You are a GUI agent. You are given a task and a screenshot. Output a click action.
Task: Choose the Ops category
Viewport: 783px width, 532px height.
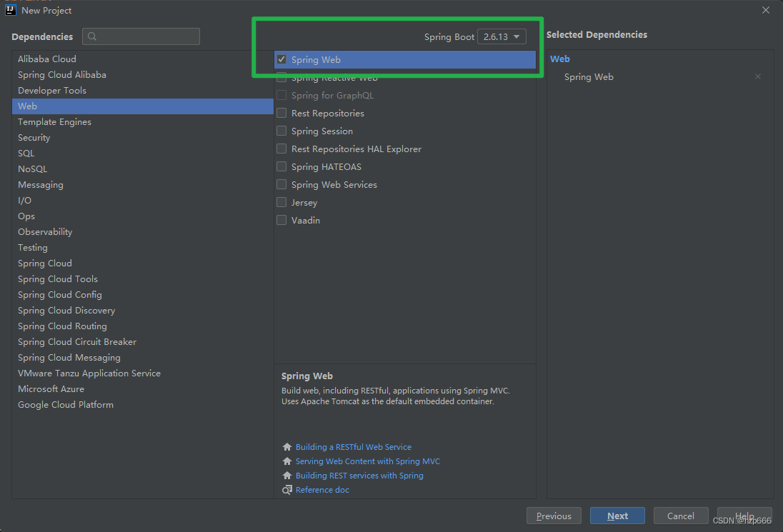click(x=143, y=216)
